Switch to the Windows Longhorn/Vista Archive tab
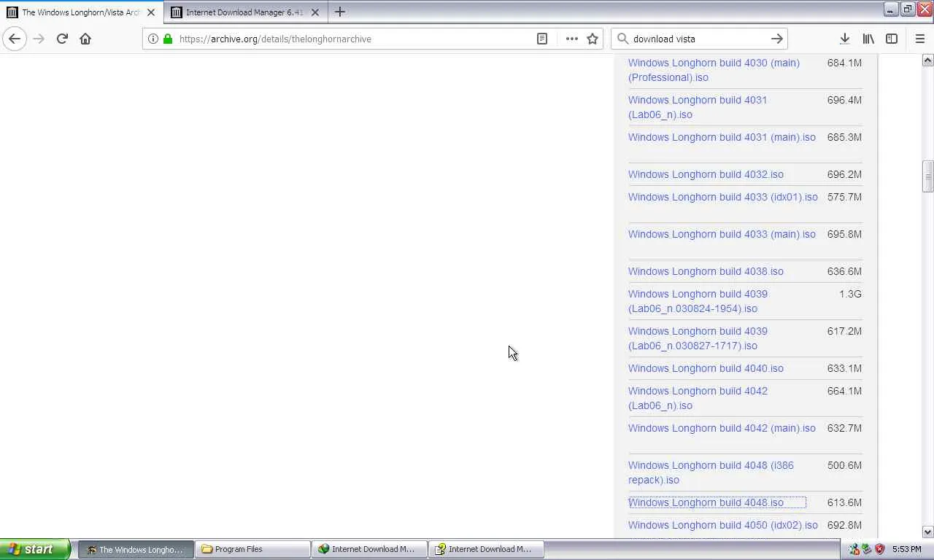This screenshot has height=560, width=934. (x=81, y=12)
